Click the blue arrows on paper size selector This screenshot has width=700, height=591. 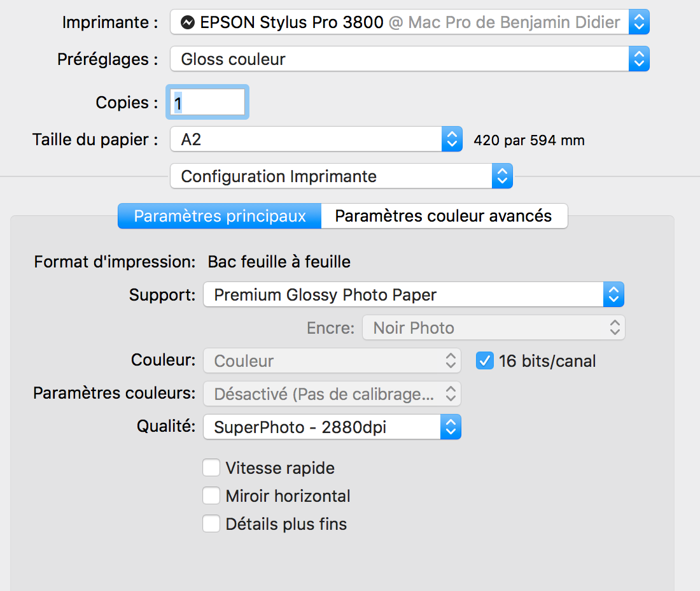pyautogui.click(x=452, y=139)
